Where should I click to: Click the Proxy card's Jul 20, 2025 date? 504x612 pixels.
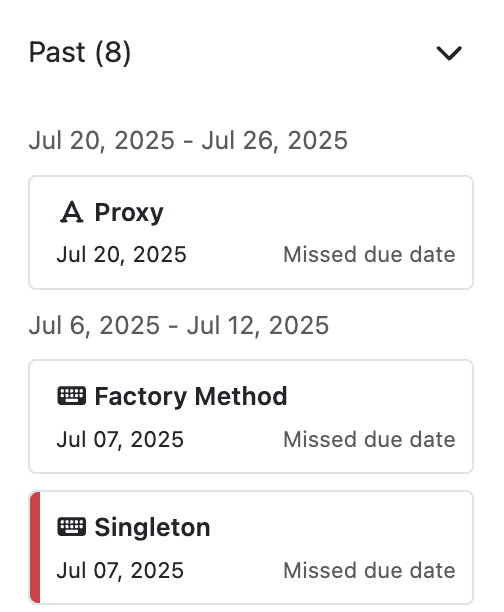(x=121, y=255)
